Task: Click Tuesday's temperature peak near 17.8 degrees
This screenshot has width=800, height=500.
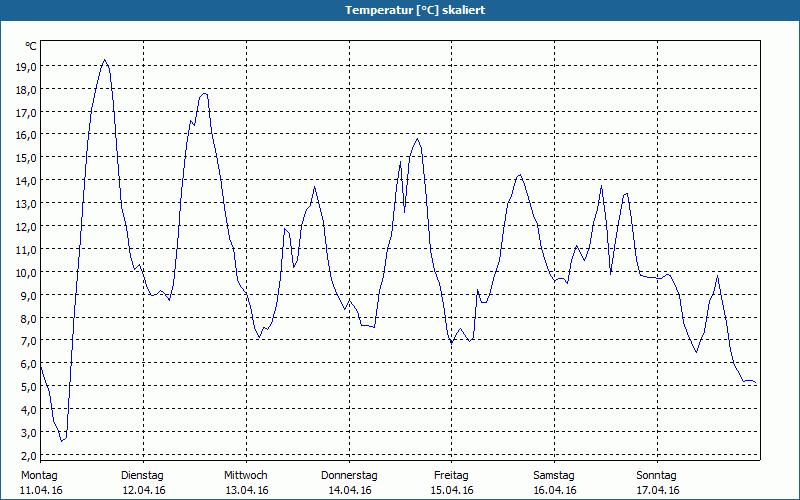Action: click(204, 93)
